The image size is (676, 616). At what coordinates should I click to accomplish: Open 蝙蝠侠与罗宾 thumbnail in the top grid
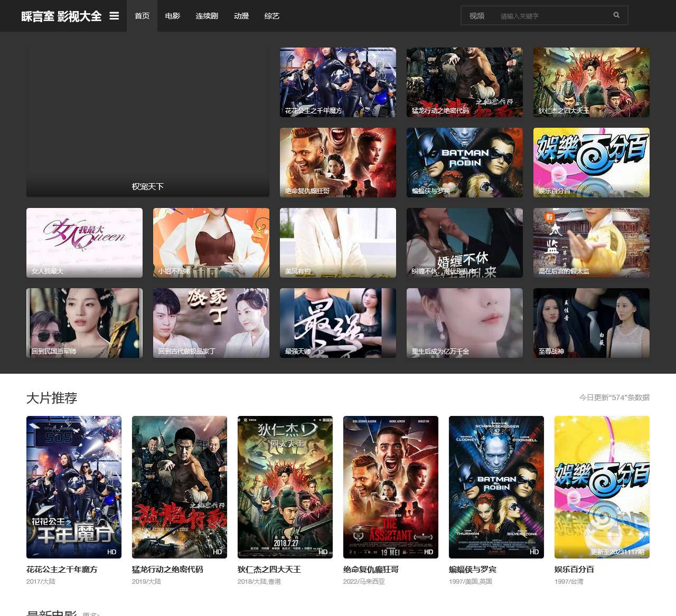click(465, 163)
